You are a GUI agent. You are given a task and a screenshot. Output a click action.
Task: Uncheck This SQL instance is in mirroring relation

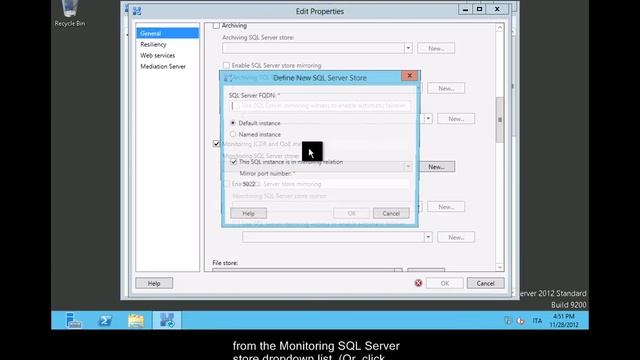pos(234,162)
